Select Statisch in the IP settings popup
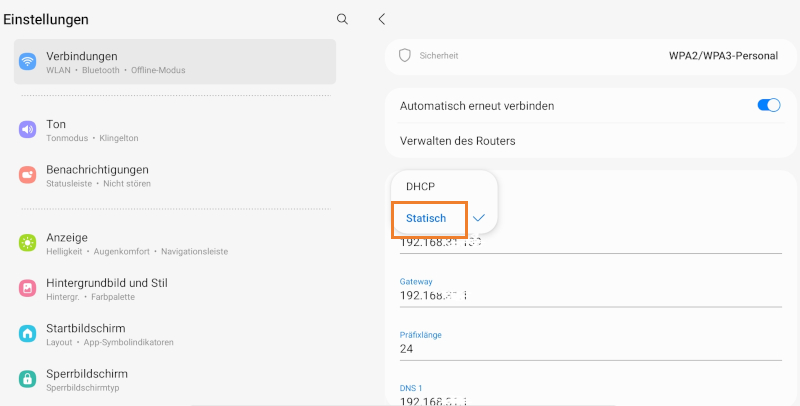 click(444, 218)
